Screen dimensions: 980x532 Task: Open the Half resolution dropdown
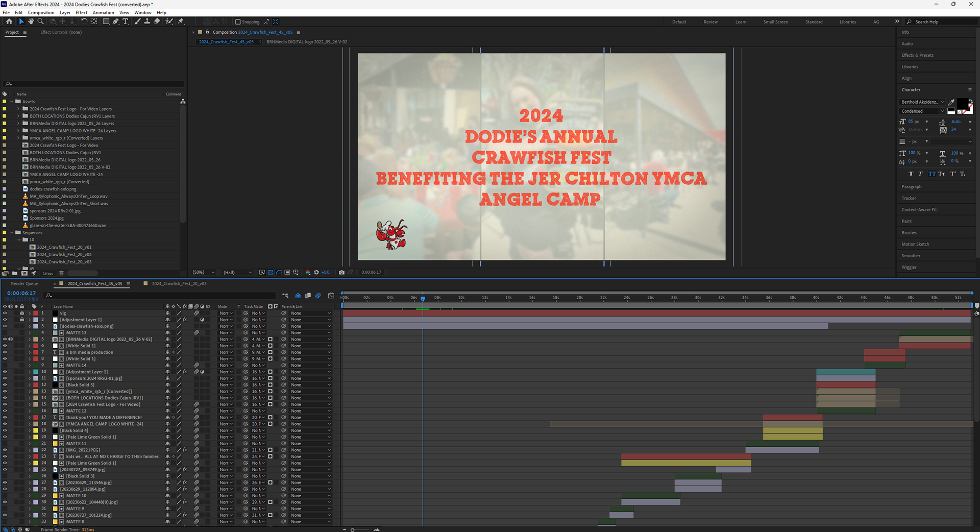(x=237, y=272)
